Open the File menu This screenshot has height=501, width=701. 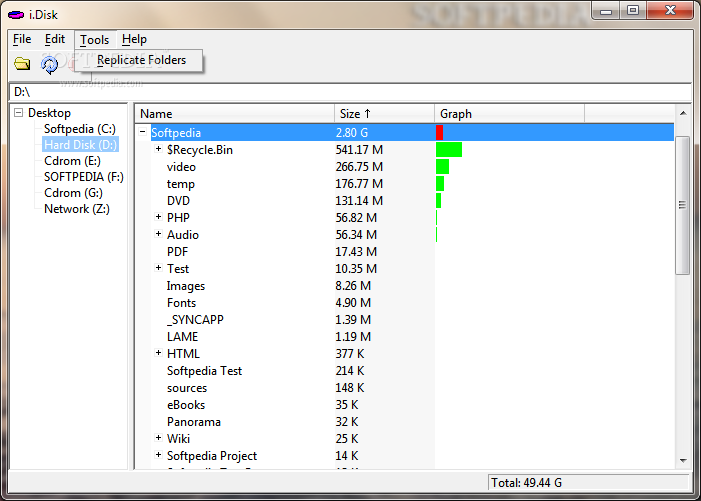tap(22, 39)
